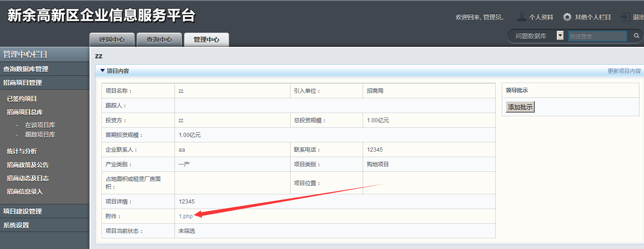Open 招商政策及公告 in sidebar

[x=28, y=165]
